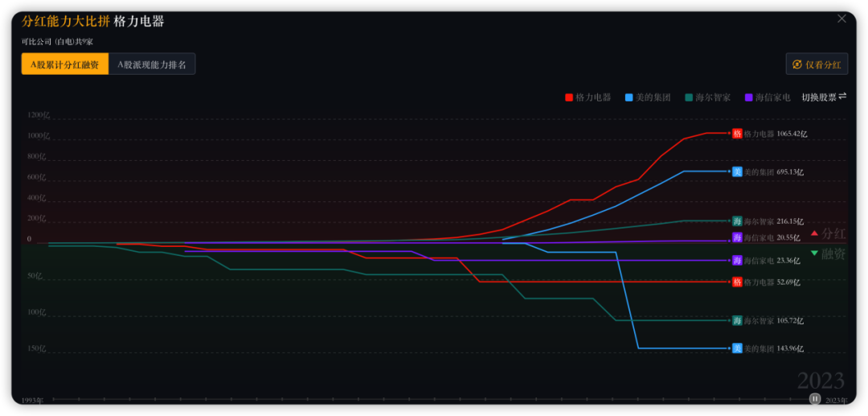Click the 海信家电 23.36亿 financing label
868x416 pixels.
tap(772, 261)
